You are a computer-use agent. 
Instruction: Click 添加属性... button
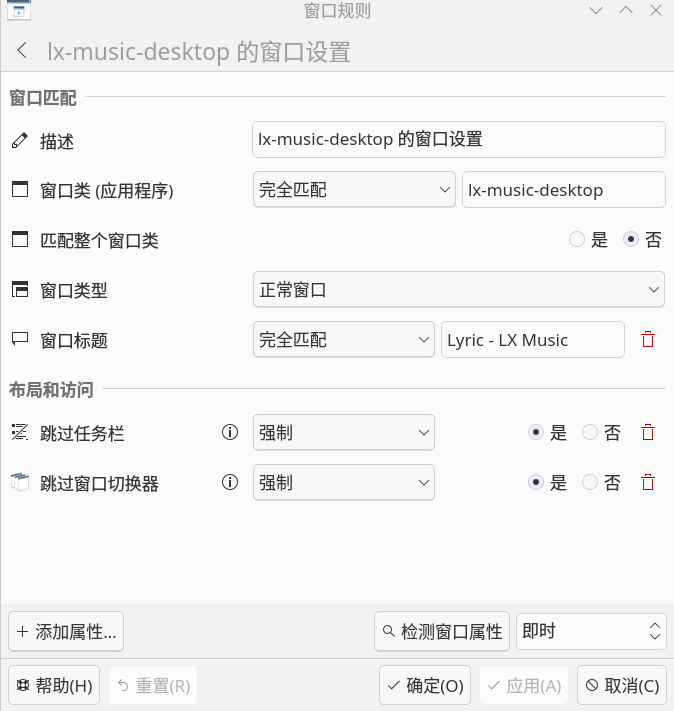[x=66, y=631]
